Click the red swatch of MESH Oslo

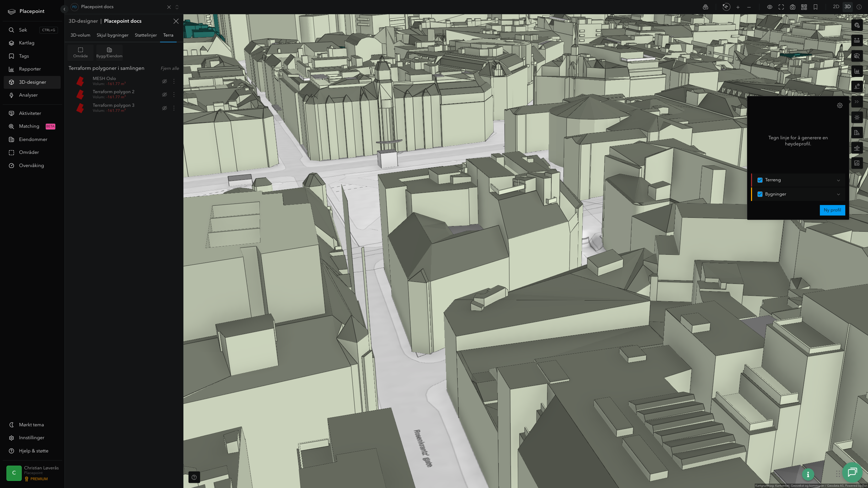[x=80, y=81]
